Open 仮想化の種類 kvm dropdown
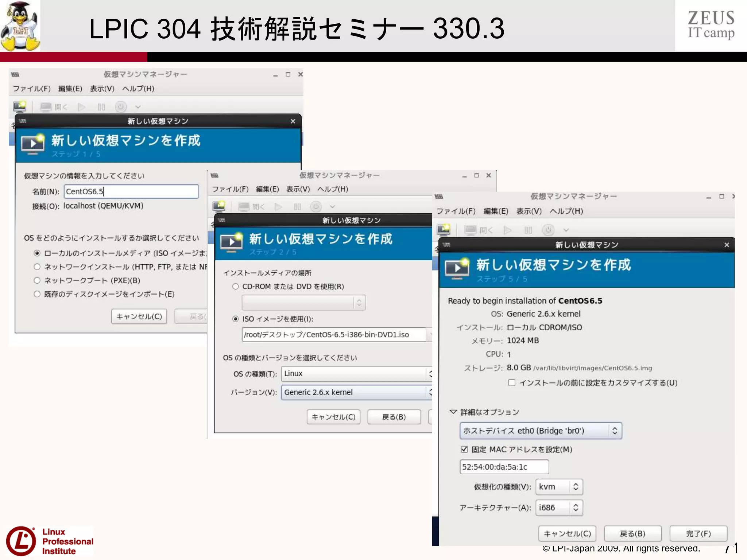The height and width of the screenshot is (560, 747). [559, 487]
